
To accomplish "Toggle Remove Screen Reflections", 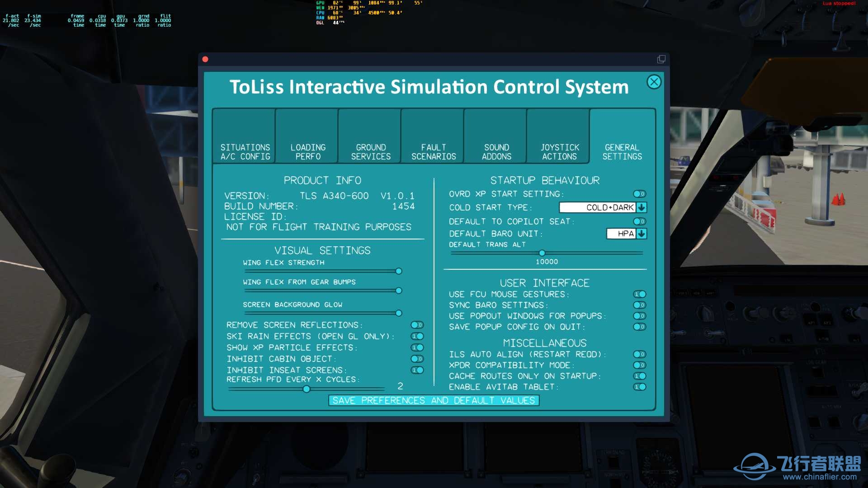I will pyautogui.click(x=417, y=325).
